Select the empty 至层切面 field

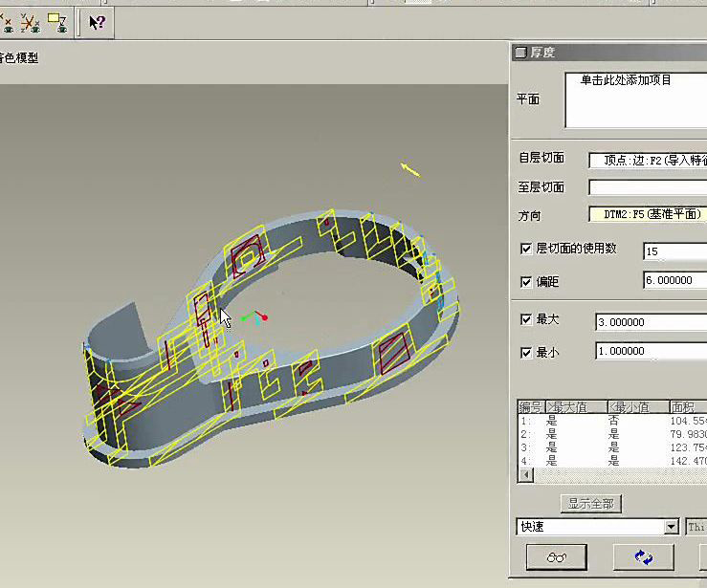[x=647, y=187]
